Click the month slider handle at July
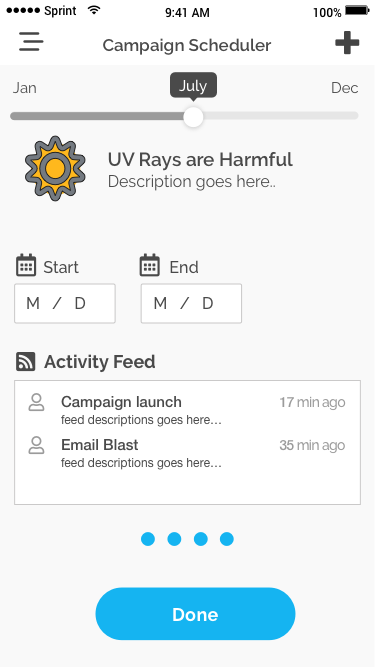Screen dimensions: 375x667 [193, 117]
